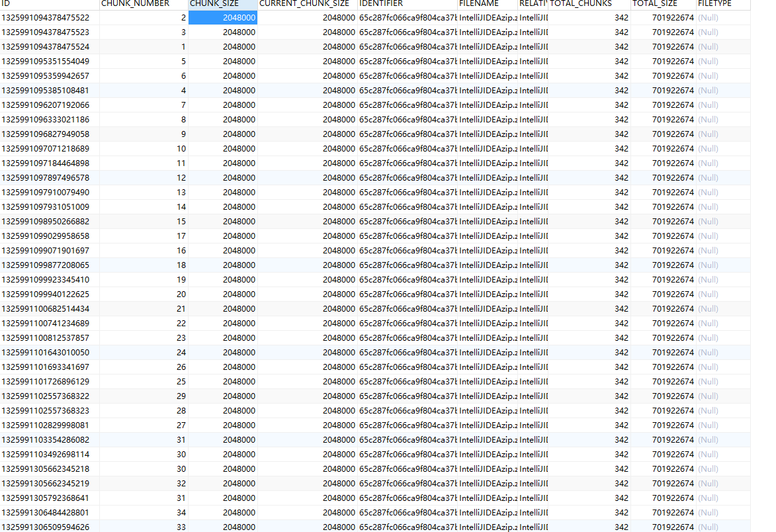Click ID cell 1325991306484428801

tap(50, 513)
